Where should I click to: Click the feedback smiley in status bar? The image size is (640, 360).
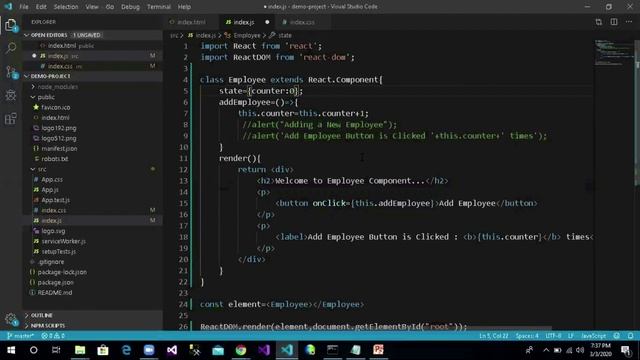pos(617,336)
